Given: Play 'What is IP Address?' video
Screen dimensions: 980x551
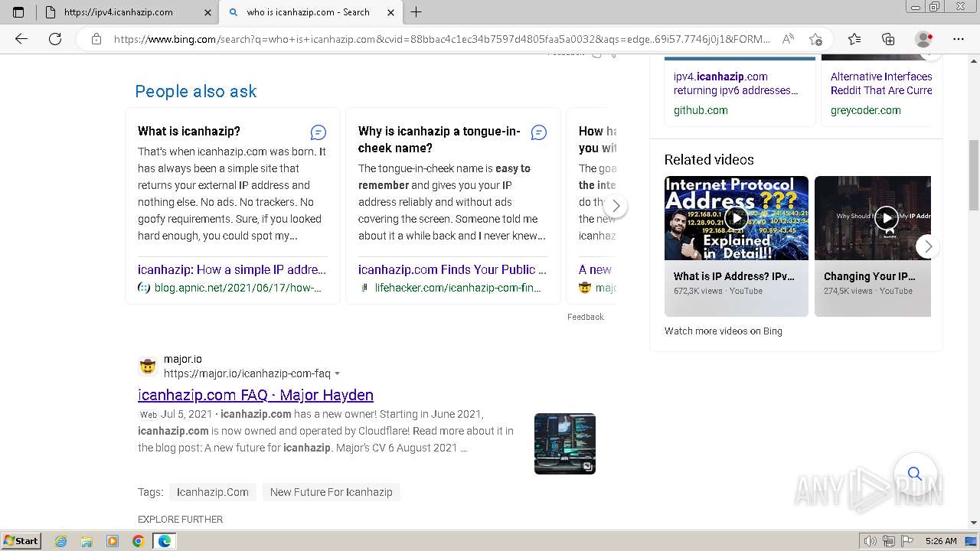Looking at the screenshot, I should click(x=737, y=218).
